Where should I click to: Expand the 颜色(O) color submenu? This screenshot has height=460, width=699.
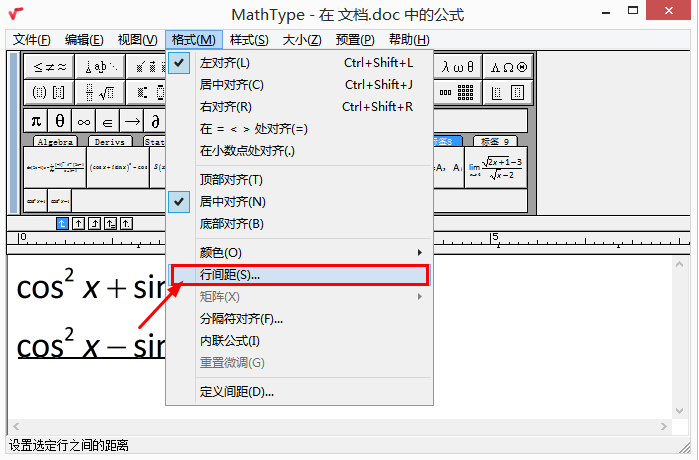pos(299,253)
